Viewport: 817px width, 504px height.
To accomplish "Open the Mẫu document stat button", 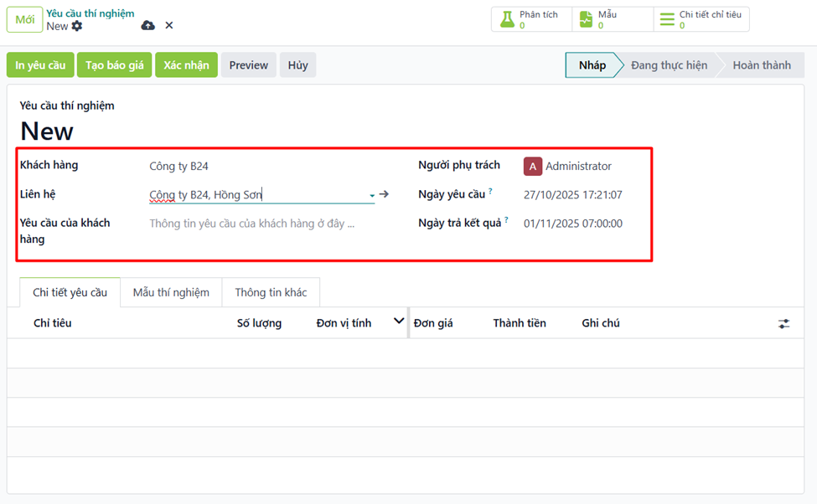I will (x=587, y=19).
